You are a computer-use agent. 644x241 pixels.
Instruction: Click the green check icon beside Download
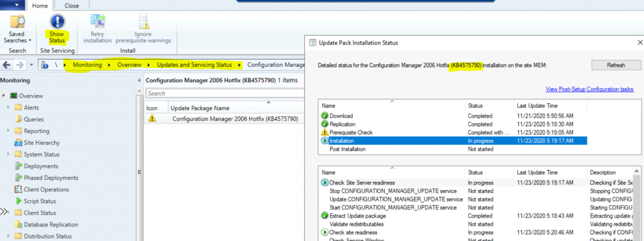325,116
